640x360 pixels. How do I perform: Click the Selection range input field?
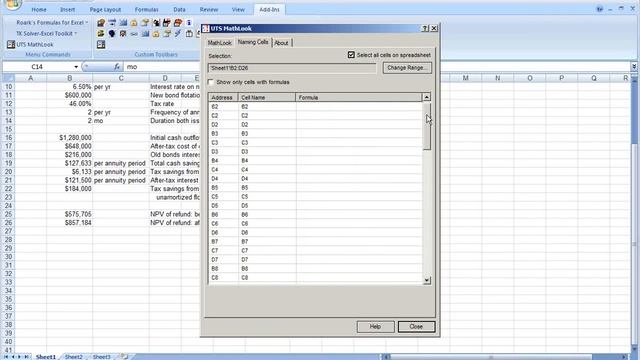tap(292, 68)
